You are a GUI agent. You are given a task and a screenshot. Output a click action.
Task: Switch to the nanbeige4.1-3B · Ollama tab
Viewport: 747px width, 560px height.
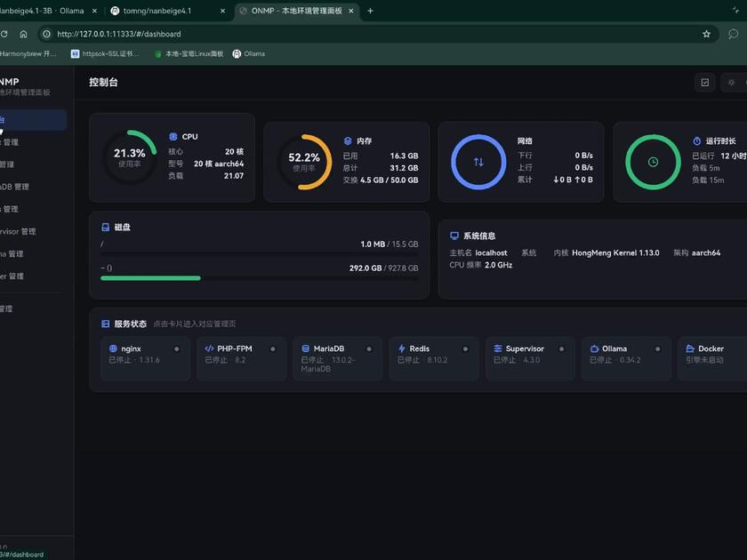click(42, 11)
